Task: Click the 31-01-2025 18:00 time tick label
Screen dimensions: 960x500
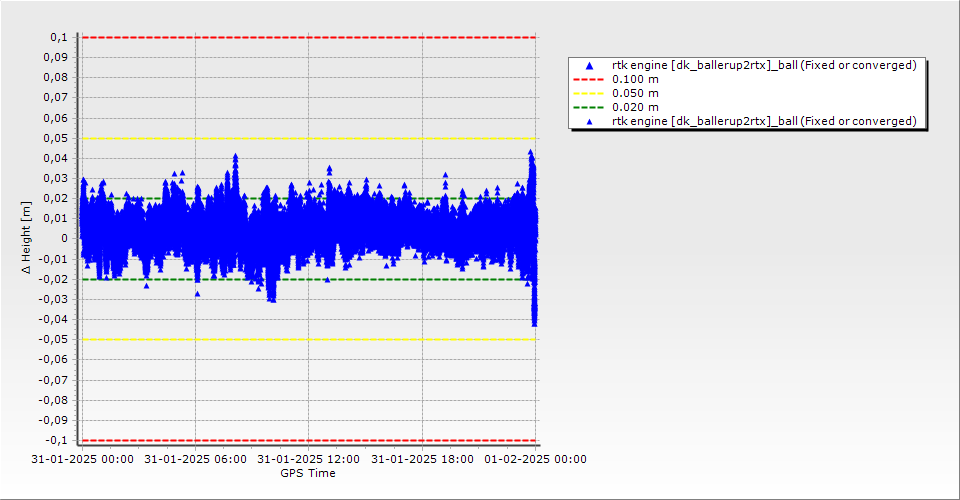Action: (x=422, y=459)
